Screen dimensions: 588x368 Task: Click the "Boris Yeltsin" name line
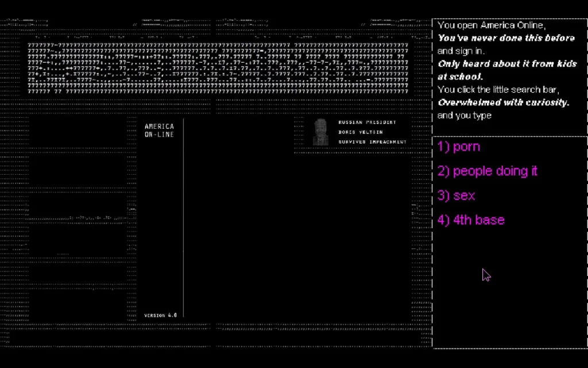(x=361, y=132)
